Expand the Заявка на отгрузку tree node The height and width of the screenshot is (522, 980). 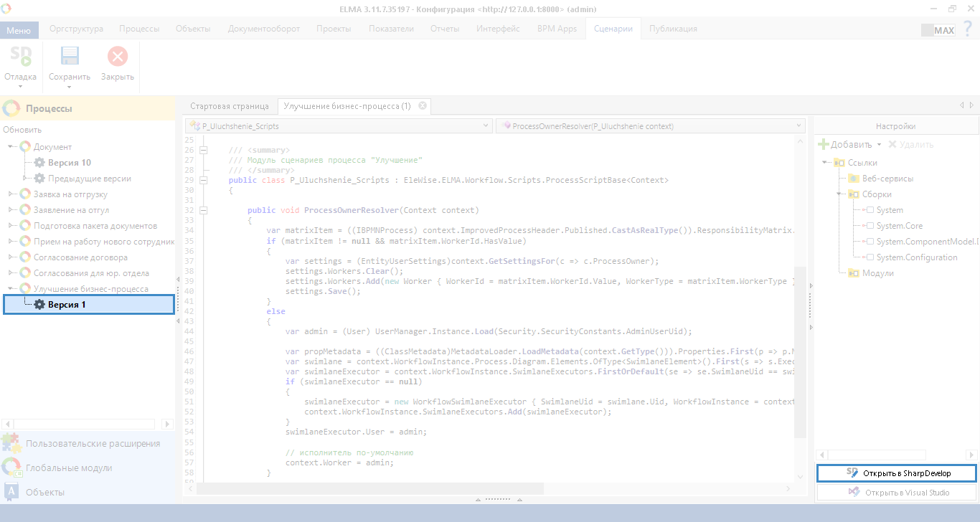(x=11, y=194)
